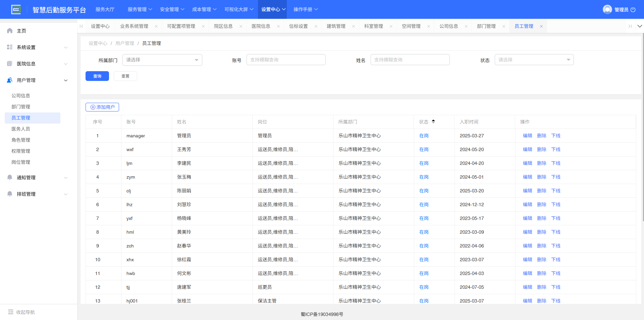Close the 建筑管理 tab
The height and width of the screenshot is (320, 644).
click(x=354, y=26)
